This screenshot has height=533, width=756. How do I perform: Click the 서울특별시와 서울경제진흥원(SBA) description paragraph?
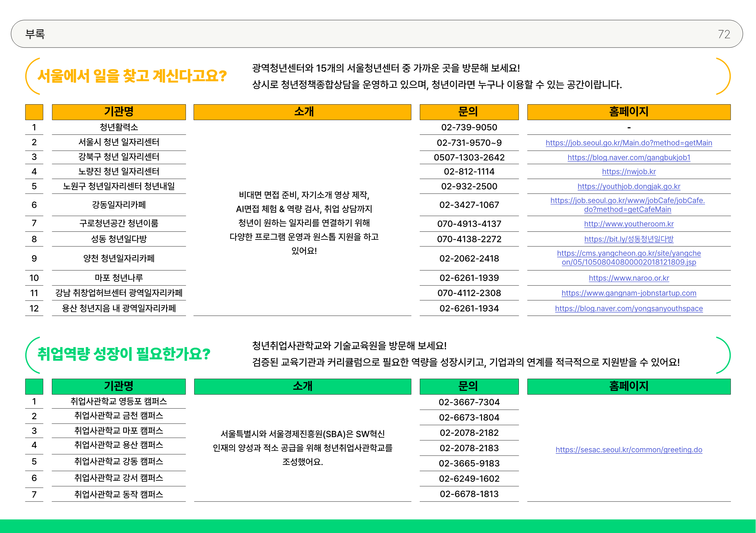pyautogui.click(x=302, y=448)
